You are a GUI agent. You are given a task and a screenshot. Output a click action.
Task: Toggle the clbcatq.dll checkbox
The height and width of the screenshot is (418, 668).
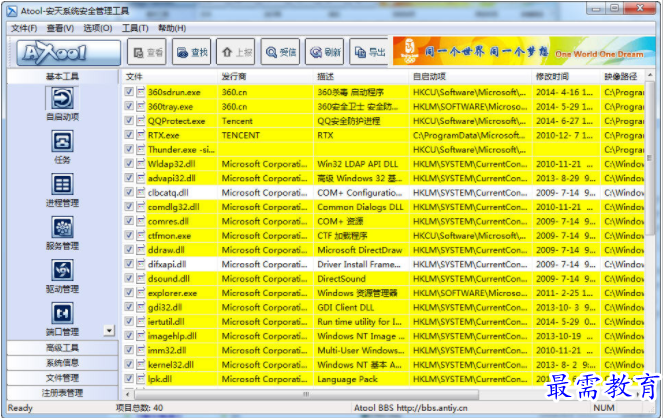pos(129,192)
